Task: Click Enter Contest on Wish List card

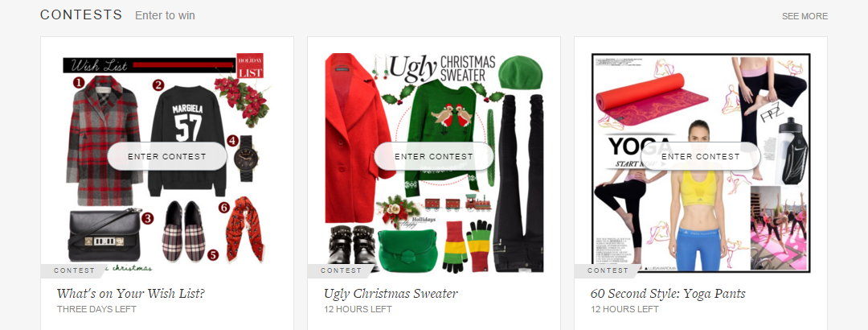Action: click(166, 156)
